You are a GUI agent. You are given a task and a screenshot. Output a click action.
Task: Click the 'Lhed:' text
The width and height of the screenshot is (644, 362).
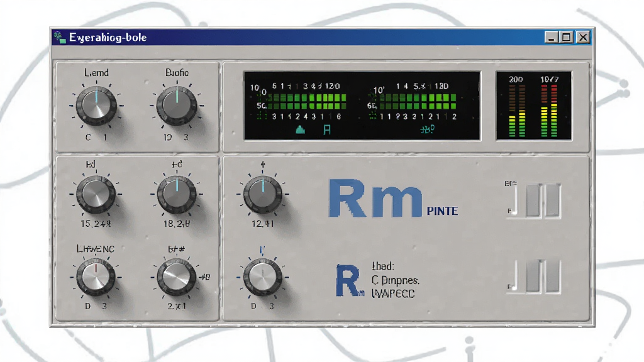383,266
